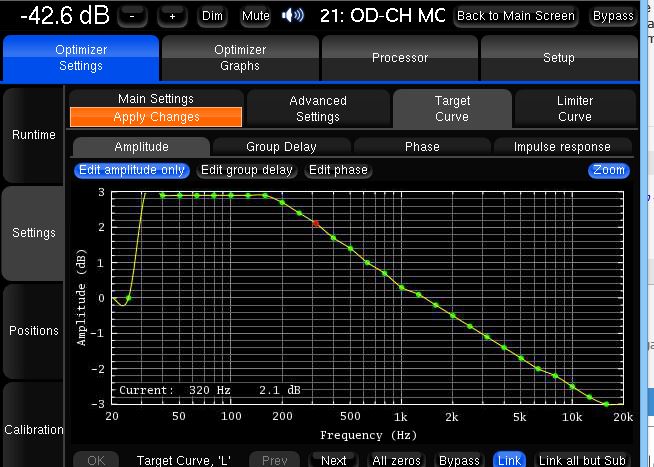Switch to the Optimizer Graphs tab
This screenshot has height=467, width=654.
pyautogui.click(x=240, y=58)
